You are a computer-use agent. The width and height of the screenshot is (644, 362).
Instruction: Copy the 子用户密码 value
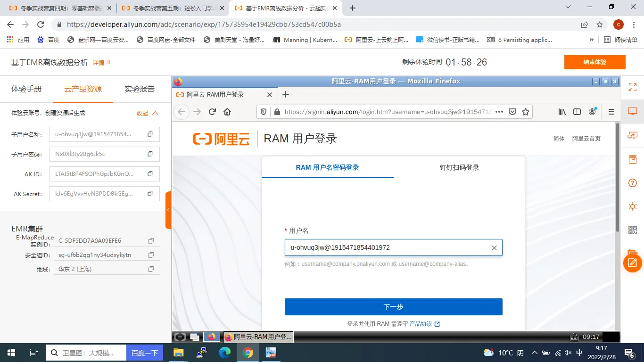(150, 154)
